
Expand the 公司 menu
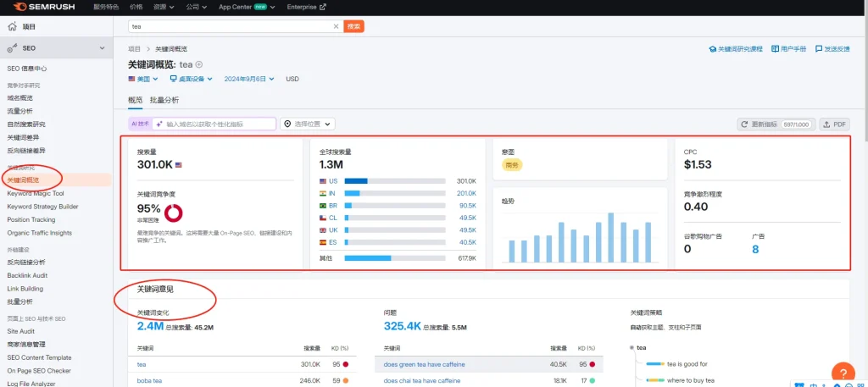(197, 7)
